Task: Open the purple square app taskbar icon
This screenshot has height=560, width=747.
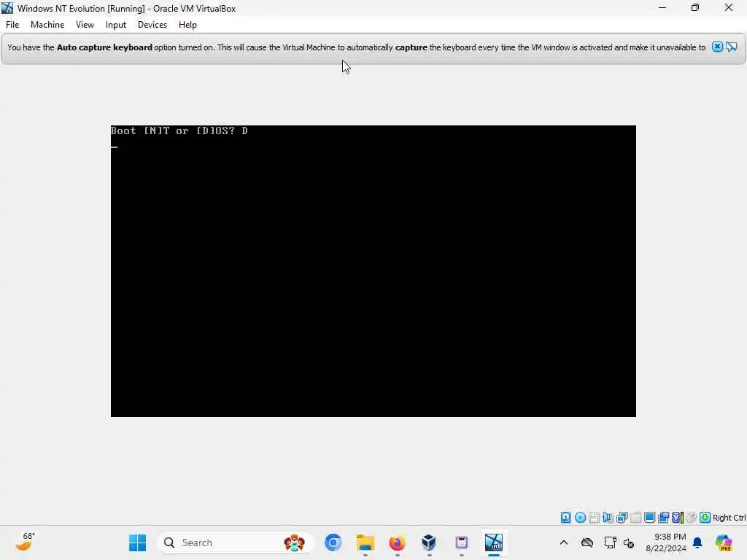Action: tap(461, 542)
